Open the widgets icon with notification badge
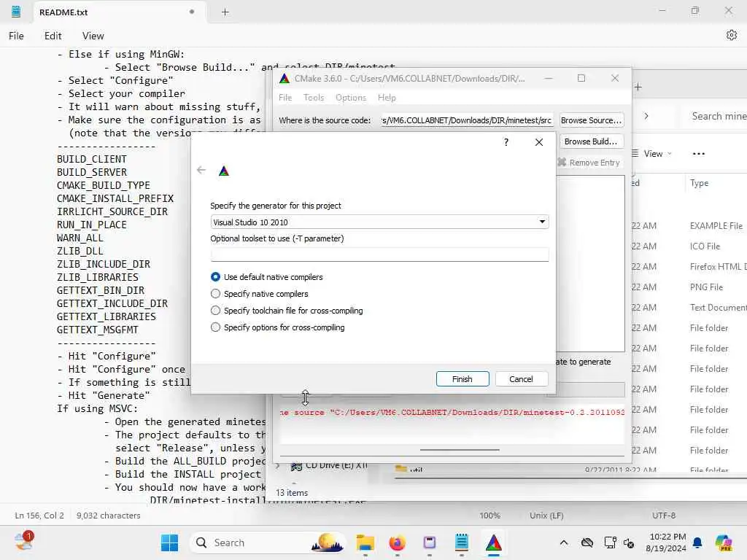The width and height of the screenshot is (747, 560). click(x=23, y=542)
